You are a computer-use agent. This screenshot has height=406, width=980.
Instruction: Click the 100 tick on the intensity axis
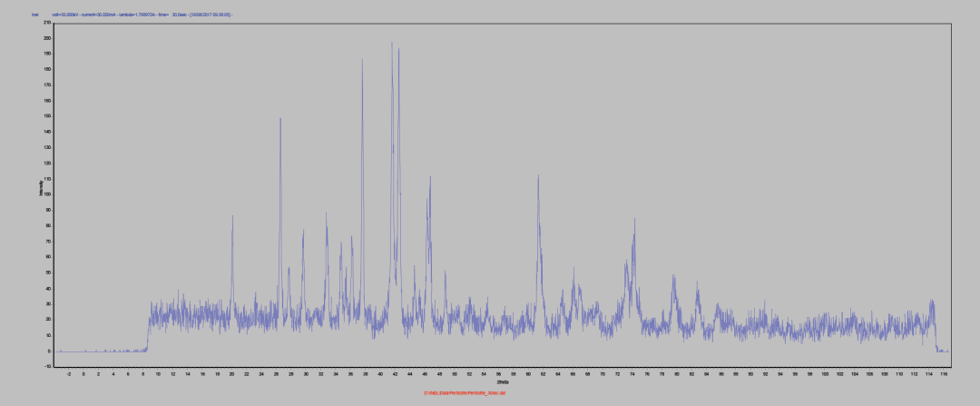(47, 194)
